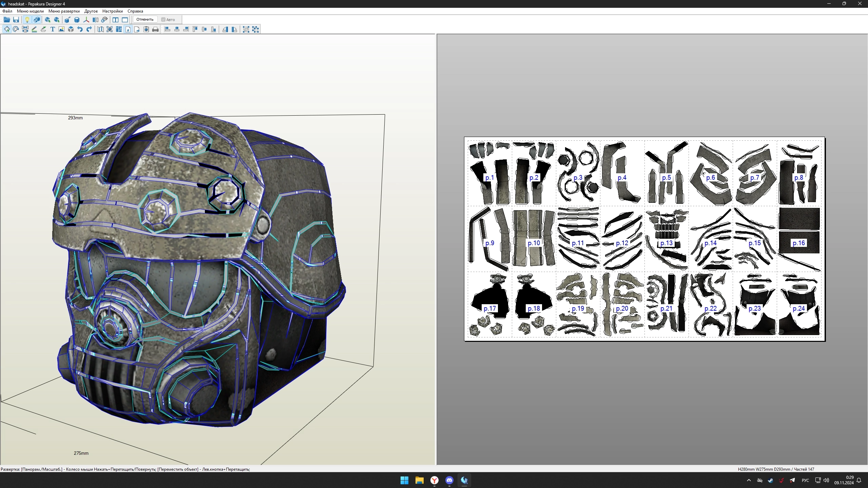Click the undo arrow icon

coord(80,29)
